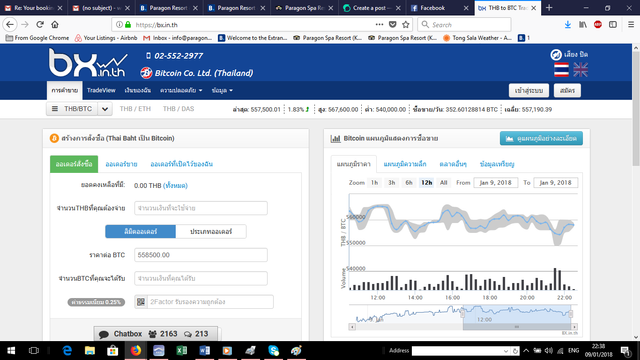
Task: Open a new browser tab with plus
Action: pos(549,8)
